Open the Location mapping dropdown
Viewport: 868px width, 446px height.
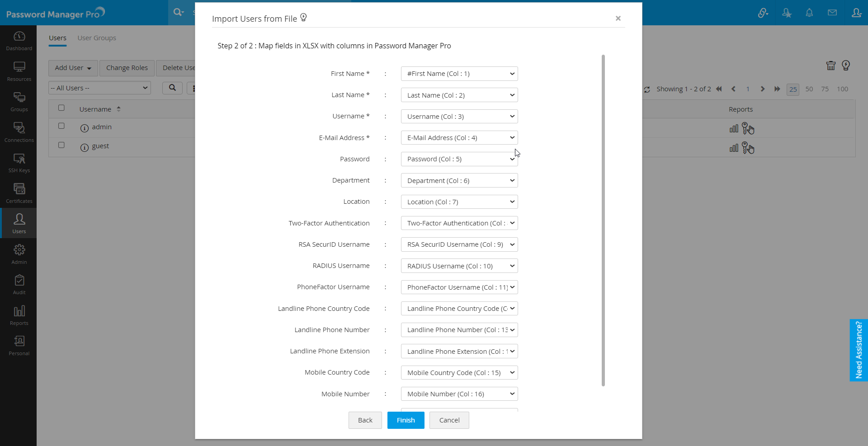pyautogui.click(x=459, y=202)
